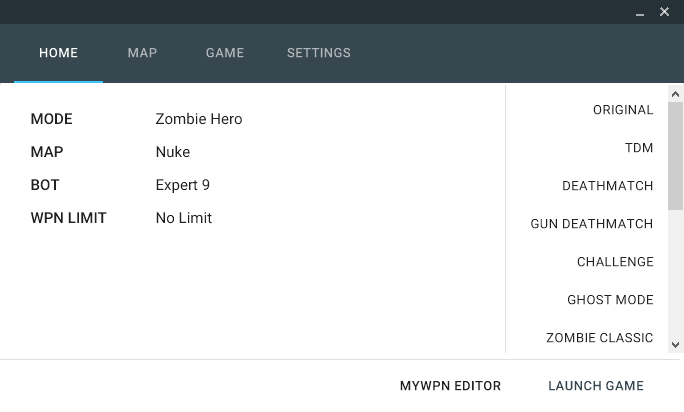
Task: Click the Expert 9 bot value
Action: coord(182,185)
